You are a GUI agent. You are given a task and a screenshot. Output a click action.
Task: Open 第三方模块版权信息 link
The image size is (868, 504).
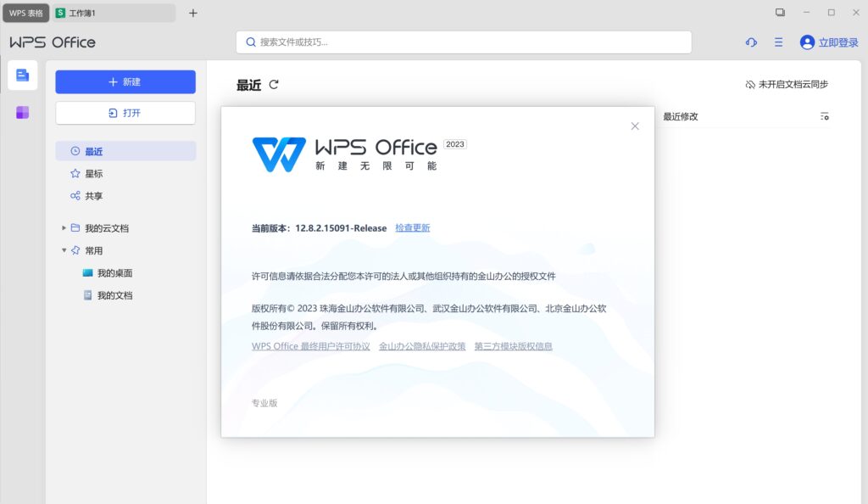(x=513, y=346)
